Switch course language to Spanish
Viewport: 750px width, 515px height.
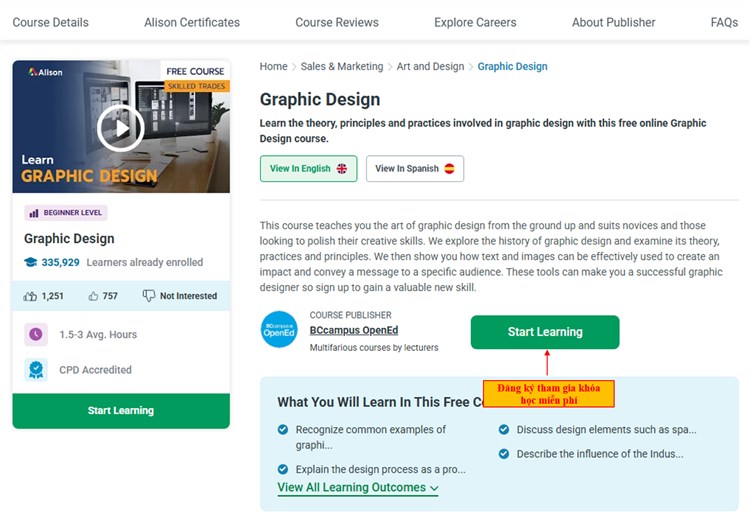(414, 169)
